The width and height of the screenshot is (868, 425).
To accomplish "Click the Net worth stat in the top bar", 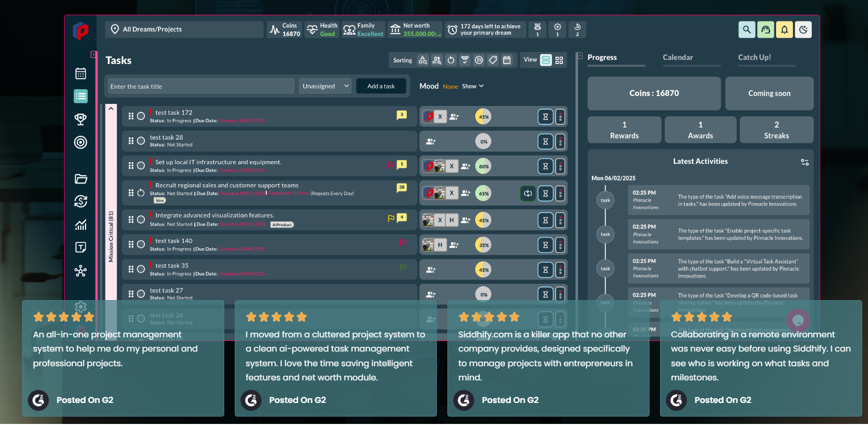I will pos(415,29).
